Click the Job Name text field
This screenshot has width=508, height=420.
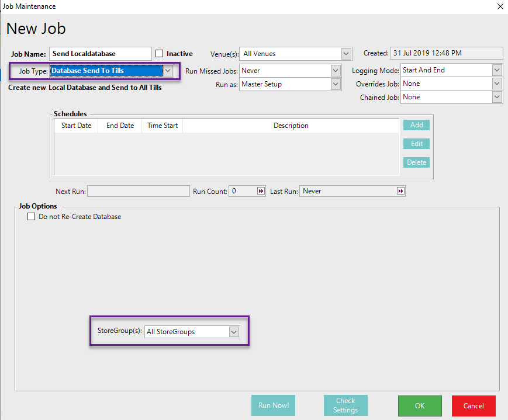[x=100, y=54]
